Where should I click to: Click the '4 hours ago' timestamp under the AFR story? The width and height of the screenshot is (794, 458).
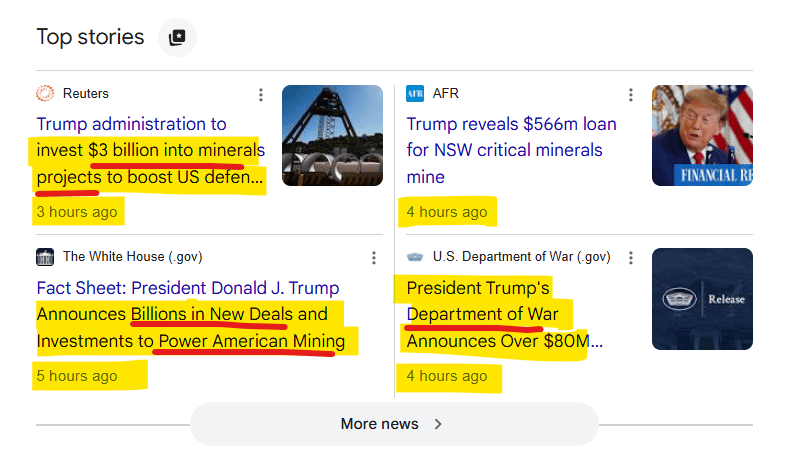pyautogui.click(x=447, y=212)
